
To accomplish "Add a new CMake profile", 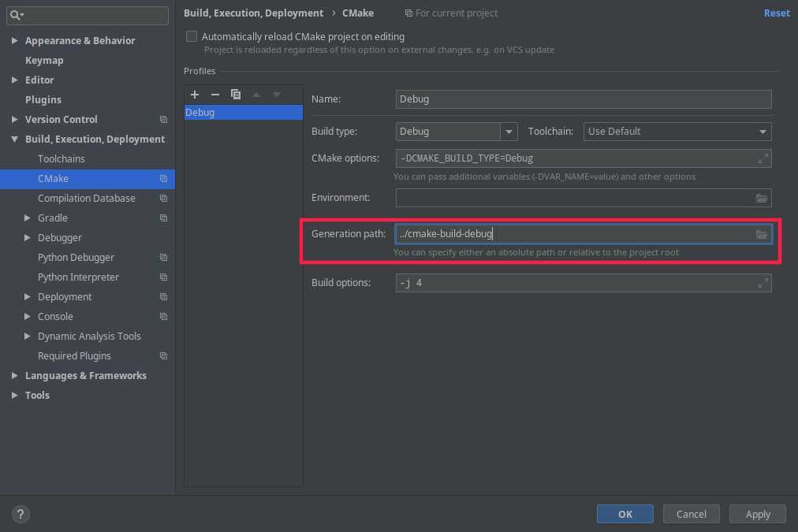I will coord(195,95).
